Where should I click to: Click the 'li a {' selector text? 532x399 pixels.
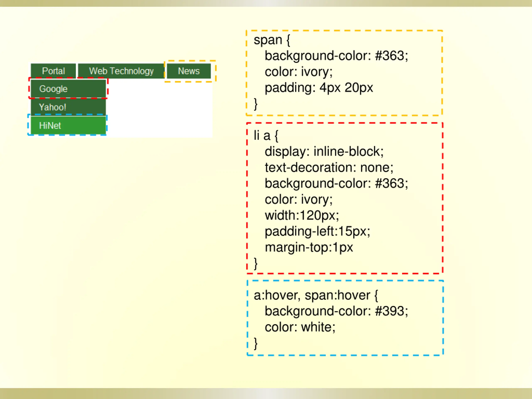(x=266, y=136)
